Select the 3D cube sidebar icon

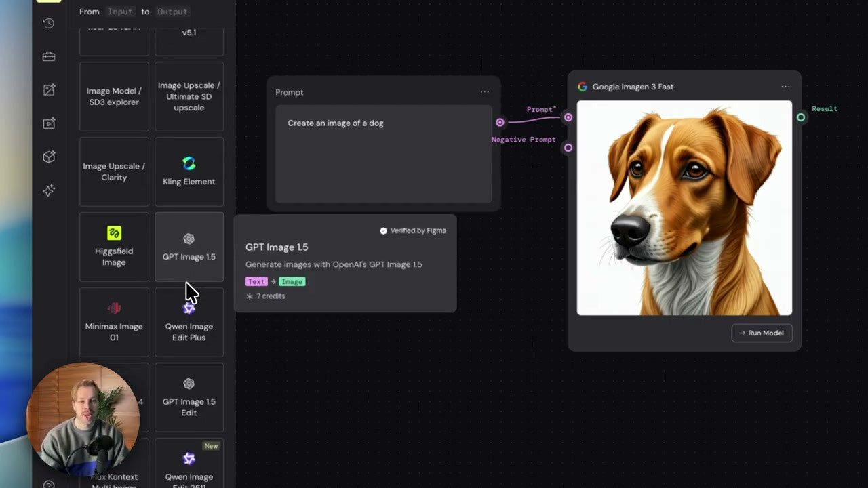click(x=49, y=157)
